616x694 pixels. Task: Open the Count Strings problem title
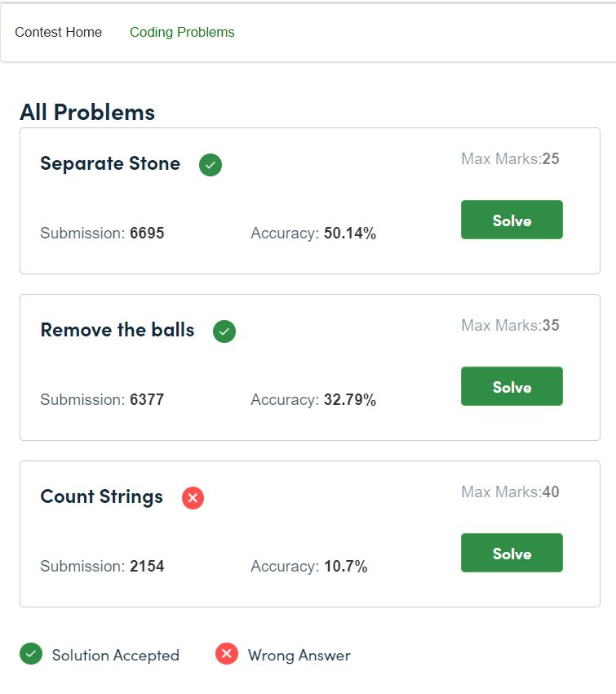tap(102, 496)
